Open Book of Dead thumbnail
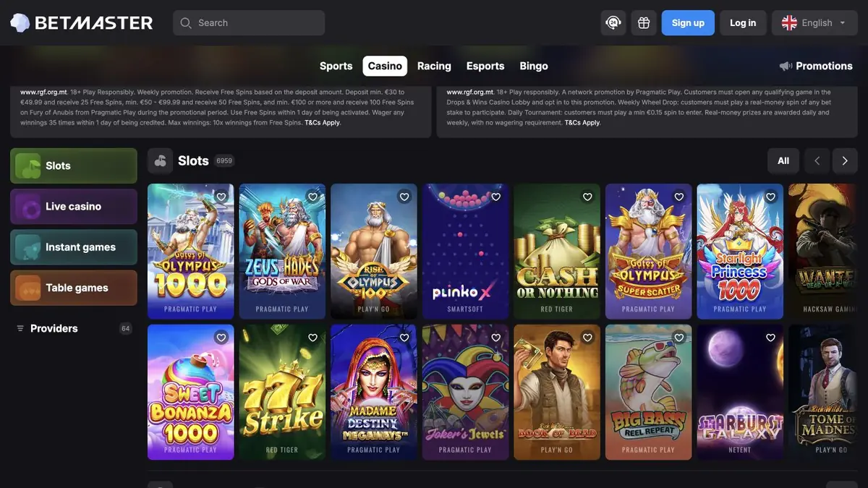The height and width of the screenshot is (488, 868). click(x=557, y=393)
